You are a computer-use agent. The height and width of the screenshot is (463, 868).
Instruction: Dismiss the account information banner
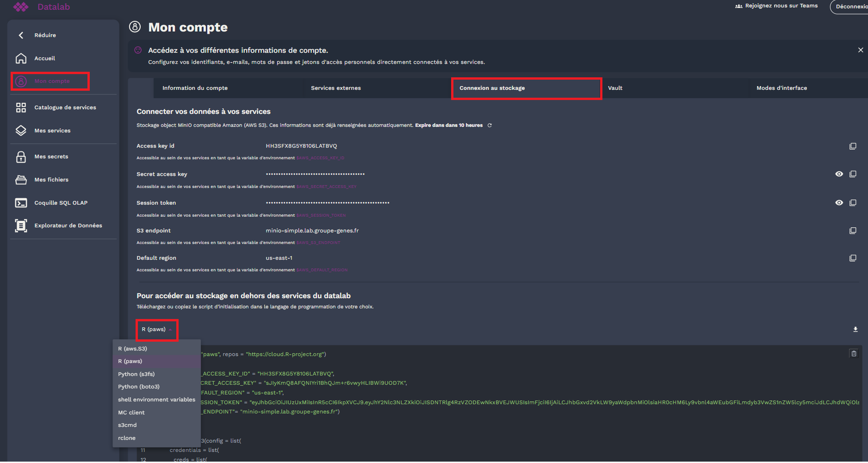click(861, 50)
